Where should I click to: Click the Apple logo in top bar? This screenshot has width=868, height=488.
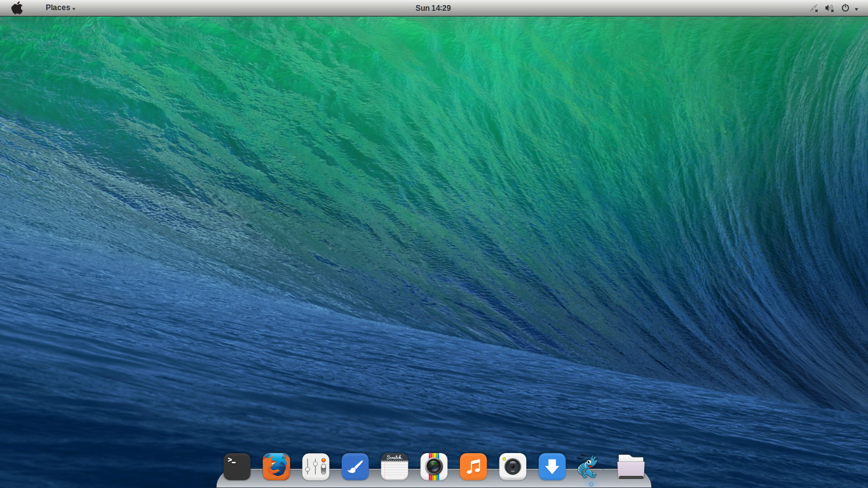17,8
